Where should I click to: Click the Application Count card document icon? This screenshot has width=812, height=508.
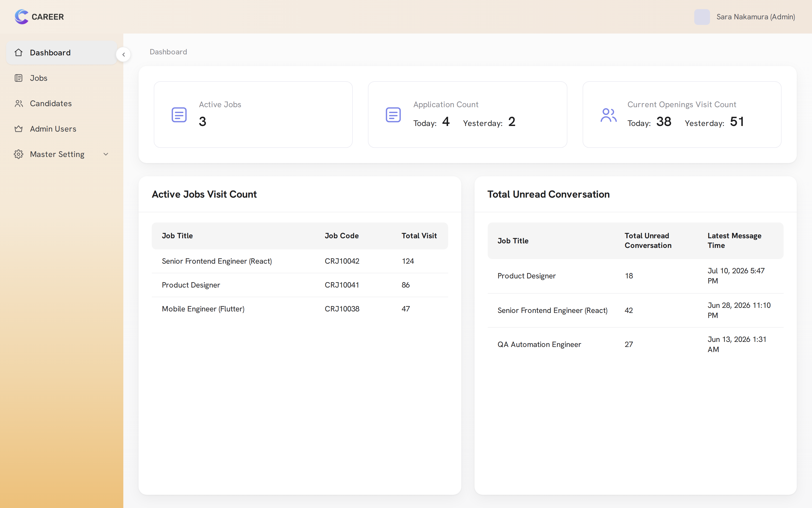click(393, 115)
